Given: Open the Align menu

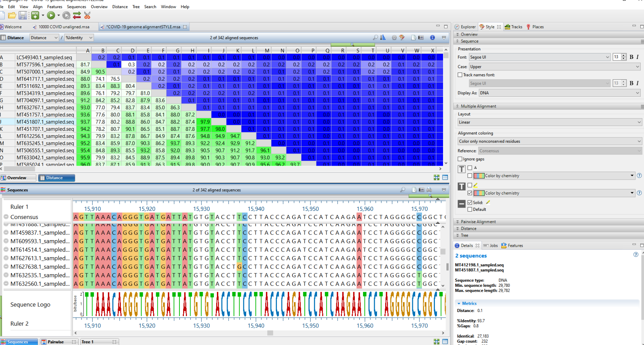Looking at the screenshot, I should (37, 7).
